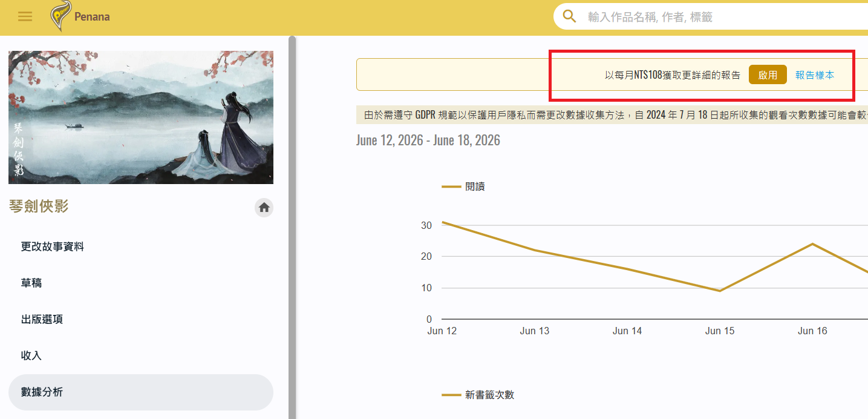The width and height of the screenshot is (868, 419).
Task: Open the 報告樣本 sample report link
Action: 815,75
